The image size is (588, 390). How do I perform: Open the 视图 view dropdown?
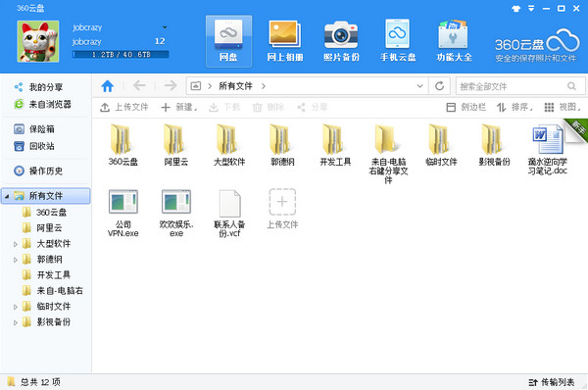[563, 107]
